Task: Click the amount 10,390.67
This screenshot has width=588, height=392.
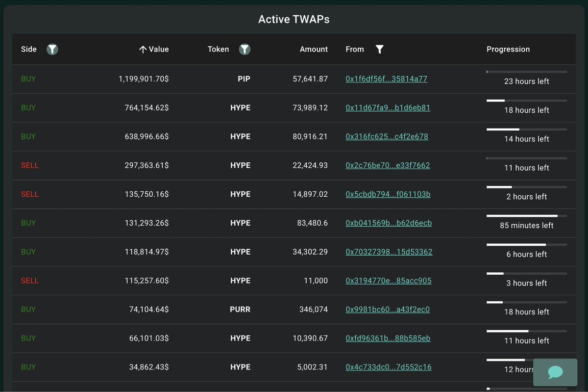Action: coord(310,338)
